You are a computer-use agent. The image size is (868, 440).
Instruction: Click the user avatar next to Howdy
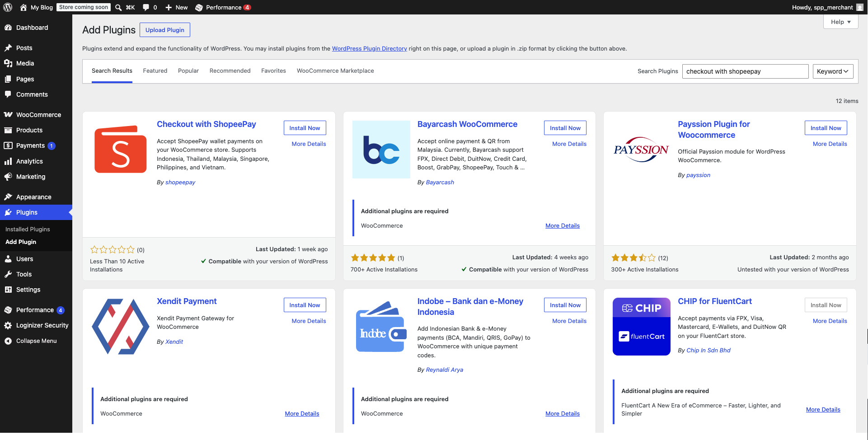coord(860,7)
